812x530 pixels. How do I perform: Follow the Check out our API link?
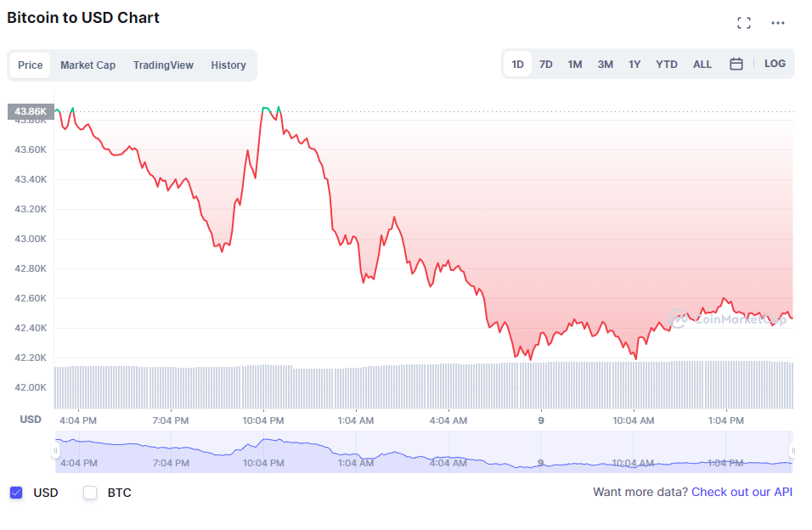742,492
